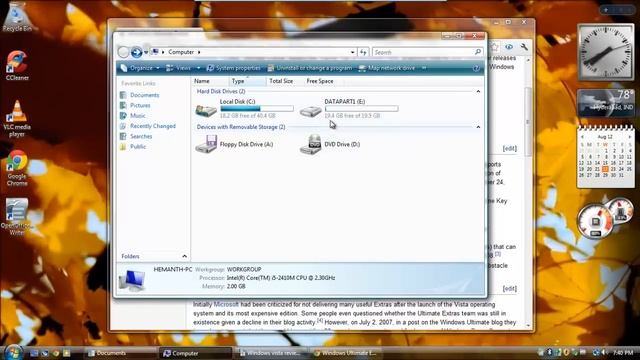Click the Local Disk (C:) usage bar
The height and width of the screenshot is (360, 640).
point(257,109)
